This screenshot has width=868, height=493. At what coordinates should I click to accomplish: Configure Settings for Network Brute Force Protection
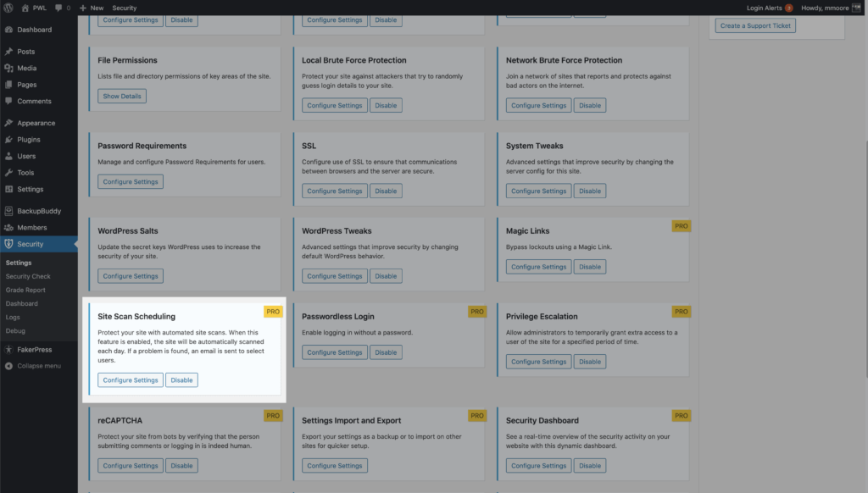tap(538, 105)
